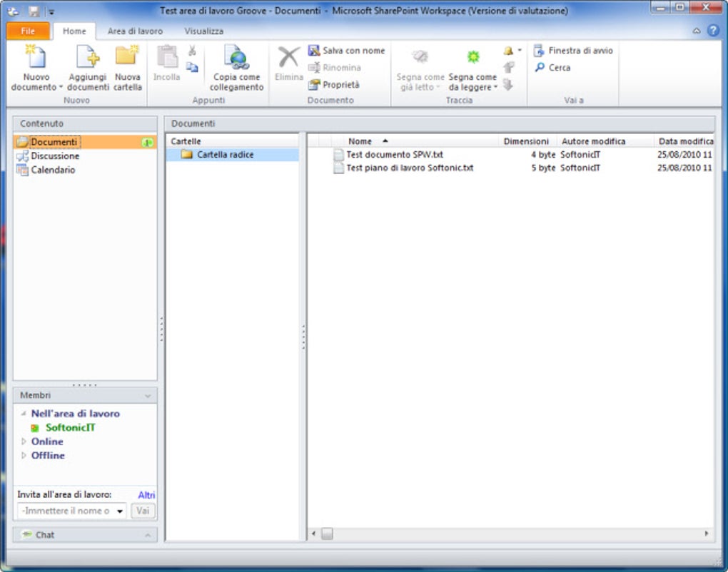
Task: Sort by Data modifica column
Action: pyautogui.click(x=685, y=141)
